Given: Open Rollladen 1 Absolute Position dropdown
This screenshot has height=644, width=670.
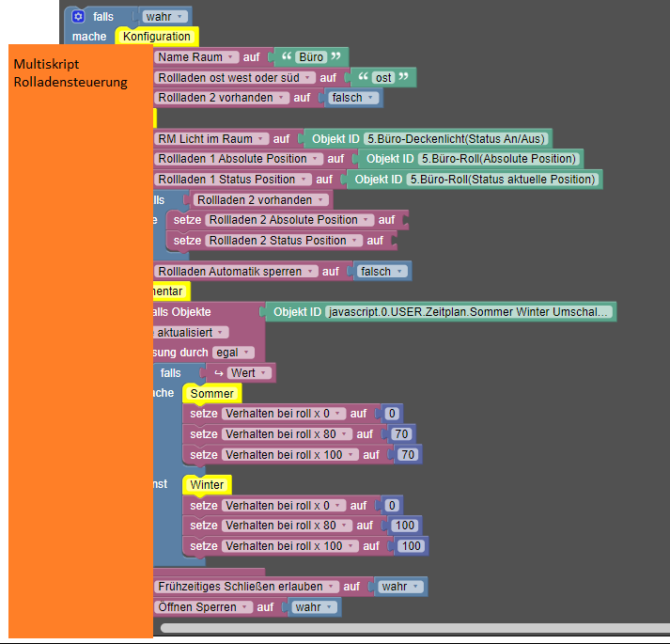Looking at the screenshot, I should (238, 159).
